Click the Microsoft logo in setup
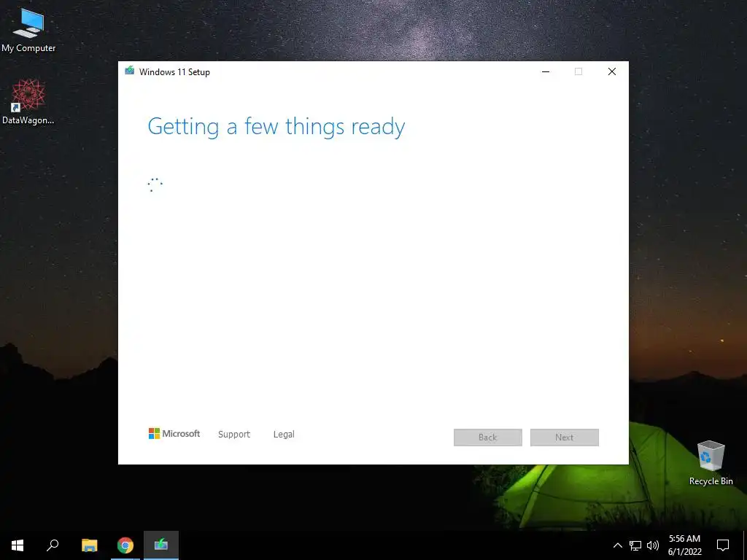This screenshot has height=560, width=747. click(174, 433)
